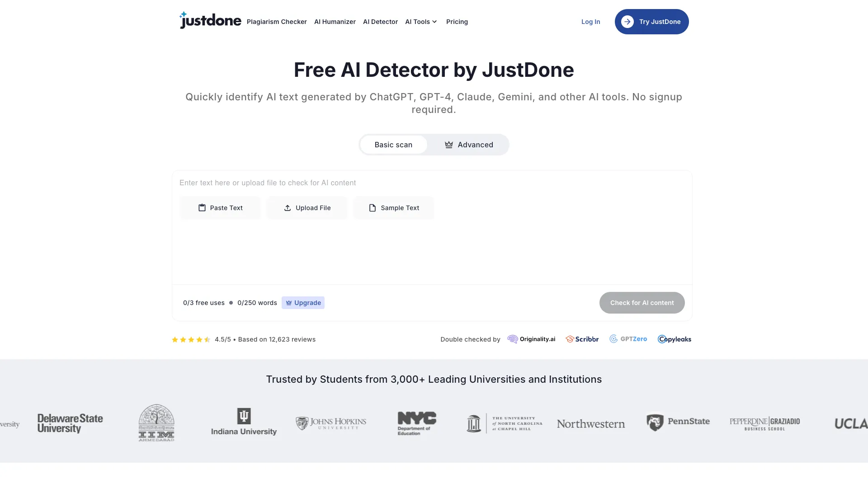Click the Sample Text document icon
Image resolution: width=868 pixels, height=488 pixels.
[373, 208]
